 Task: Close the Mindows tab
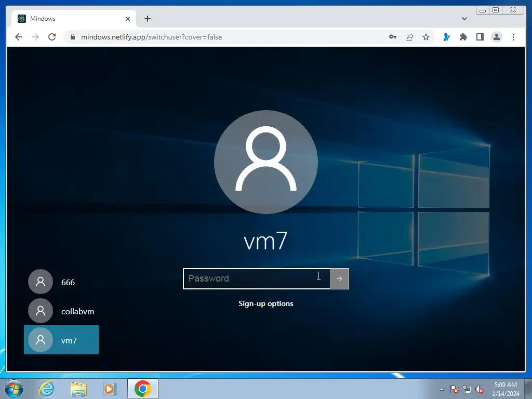coord(128,19)
